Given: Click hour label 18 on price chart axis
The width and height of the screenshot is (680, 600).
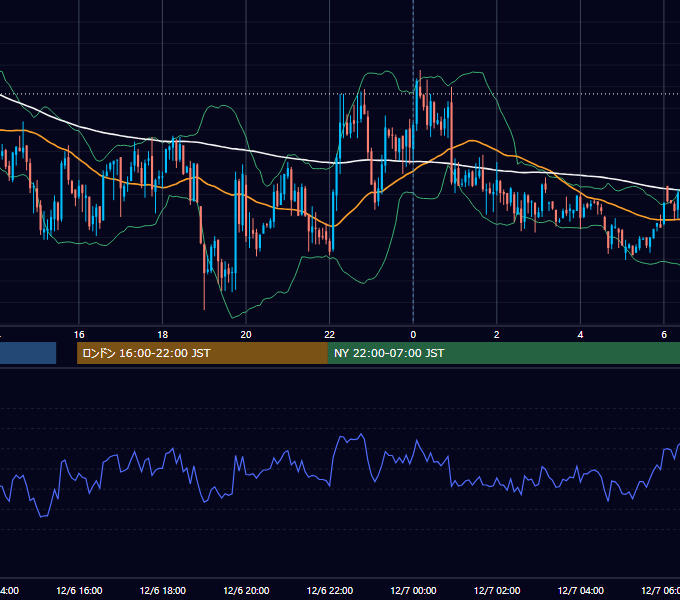Looking at the screenshot, I should coord(163,335).
